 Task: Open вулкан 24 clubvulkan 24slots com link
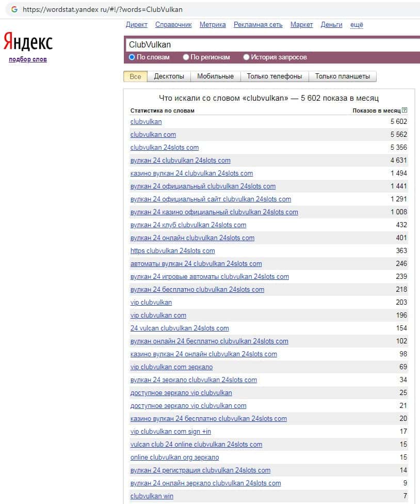181,161
